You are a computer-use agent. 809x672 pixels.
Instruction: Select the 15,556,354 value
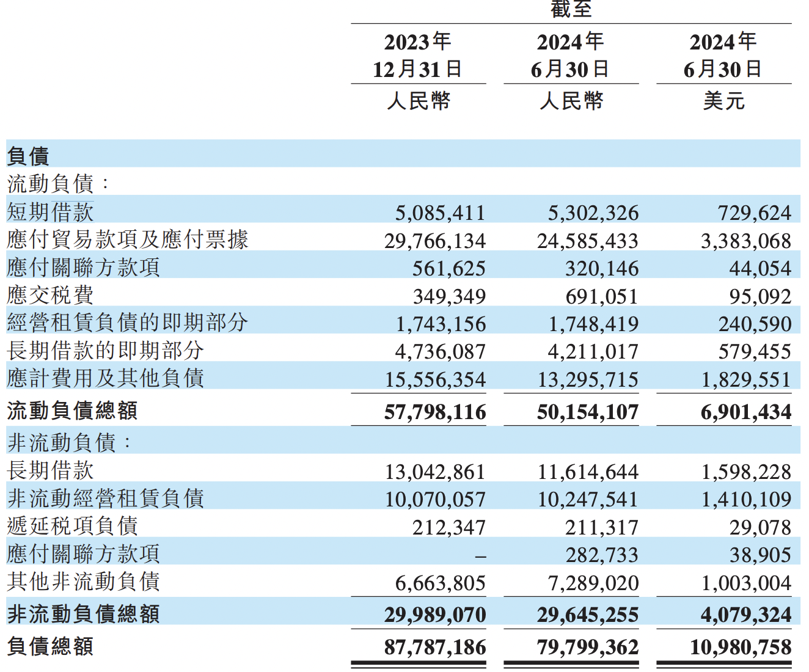coord(435,380)
